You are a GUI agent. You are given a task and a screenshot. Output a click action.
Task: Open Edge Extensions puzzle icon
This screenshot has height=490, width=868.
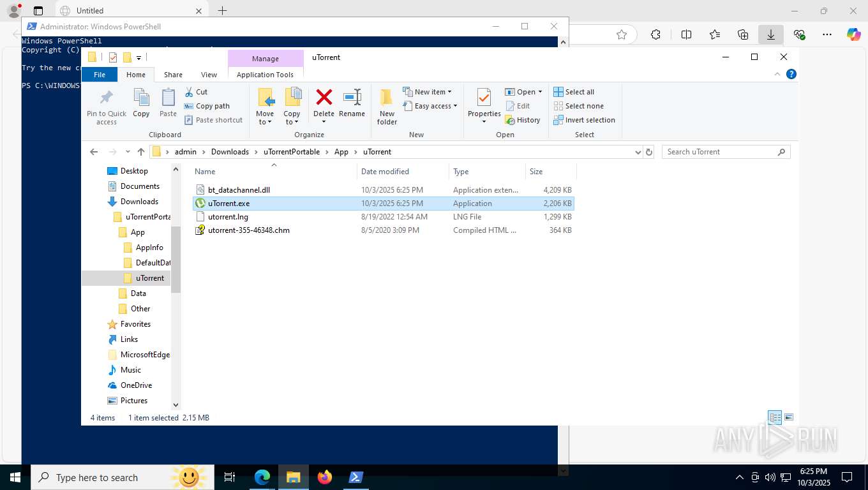click(x=655, y=34)
